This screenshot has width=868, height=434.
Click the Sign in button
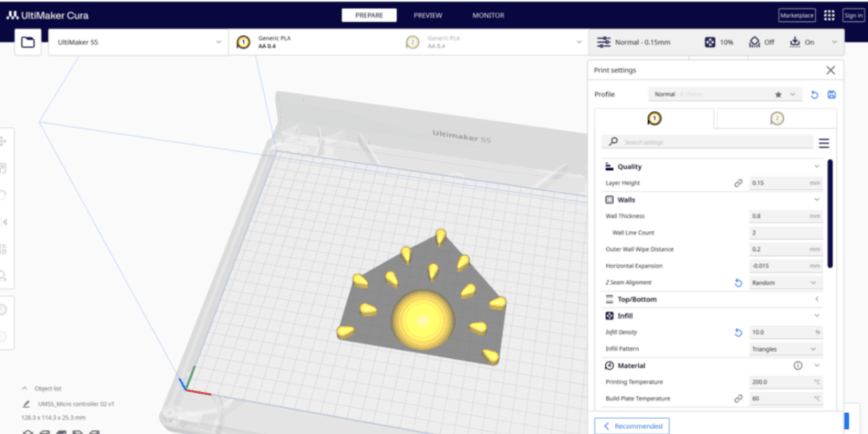[853, 16]
